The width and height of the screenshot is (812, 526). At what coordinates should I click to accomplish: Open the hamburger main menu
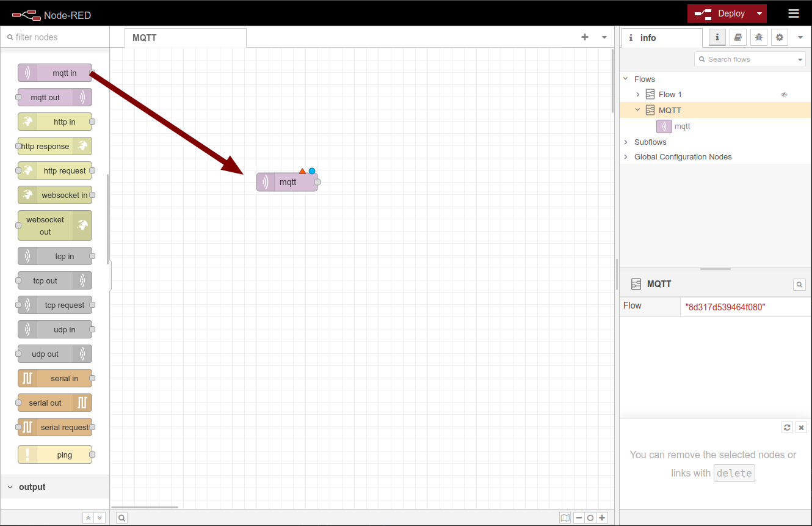(794, 13)
